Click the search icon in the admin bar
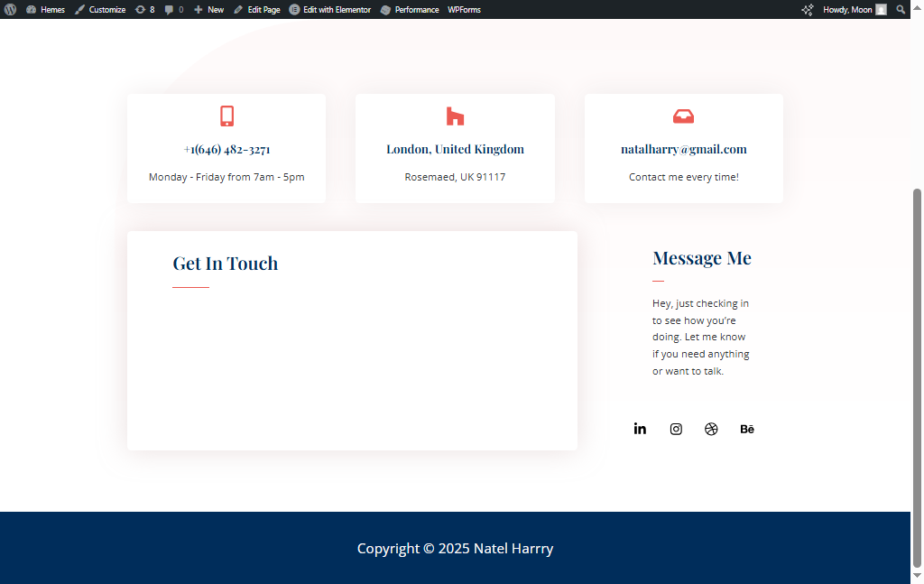924x584 pixels. point(901,9)
